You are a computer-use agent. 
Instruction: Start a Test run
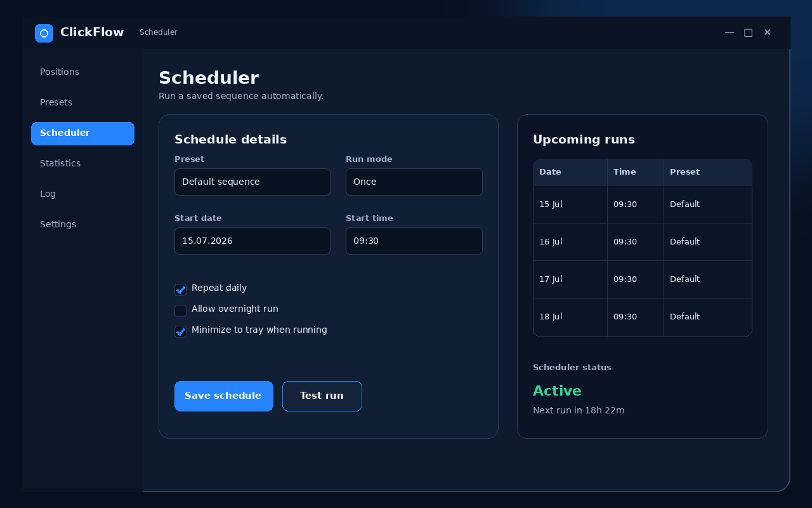click(322, 396)
